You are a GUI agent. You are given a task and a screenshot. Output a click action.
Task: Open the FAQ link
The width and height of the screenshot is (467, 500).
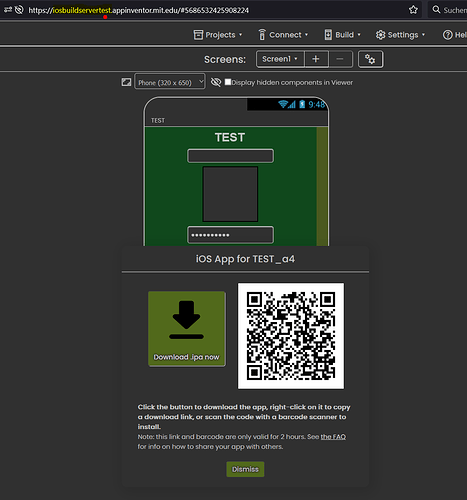tap(333, 437)
